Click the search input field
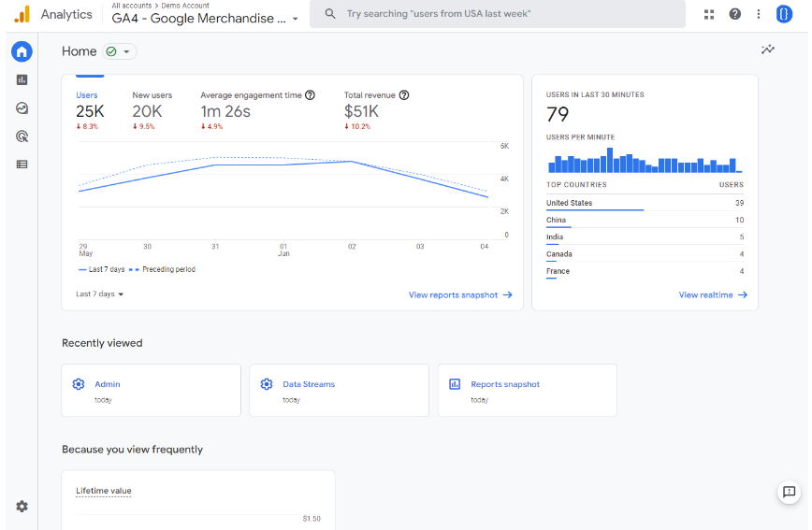 tap(497, 14)
